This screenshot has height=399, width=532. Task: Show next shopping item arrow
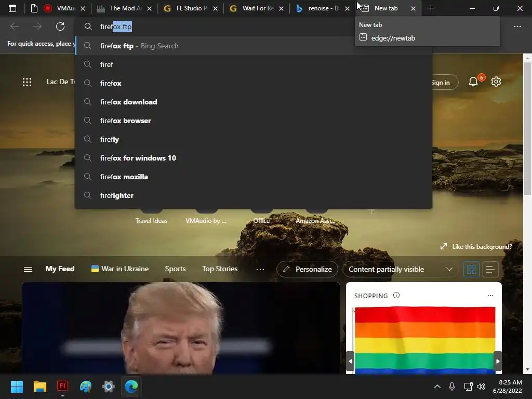point(498,362)
